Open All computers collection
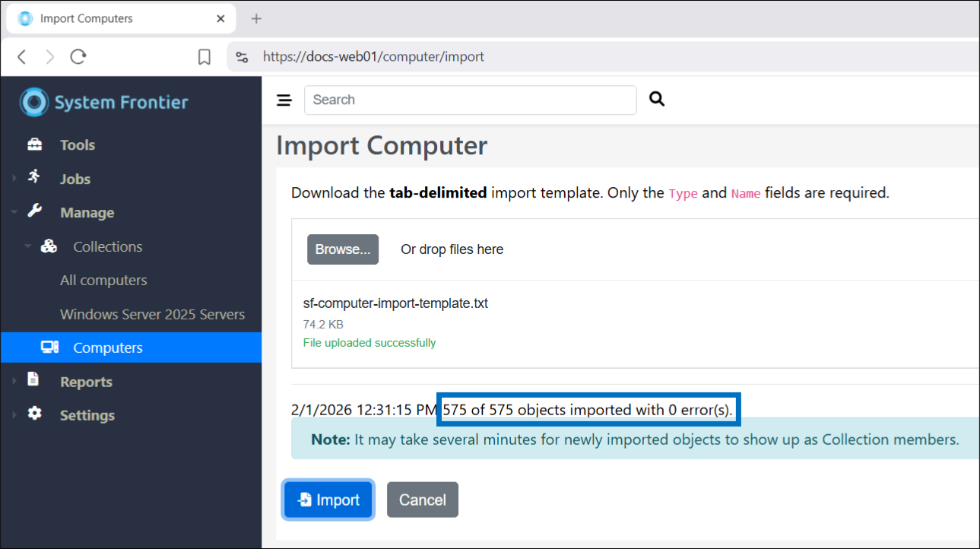Screen dimensions: 980x549 103,281
